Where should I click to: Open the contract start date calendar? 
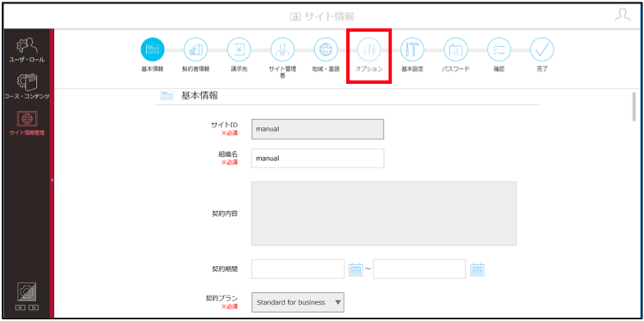356,269
